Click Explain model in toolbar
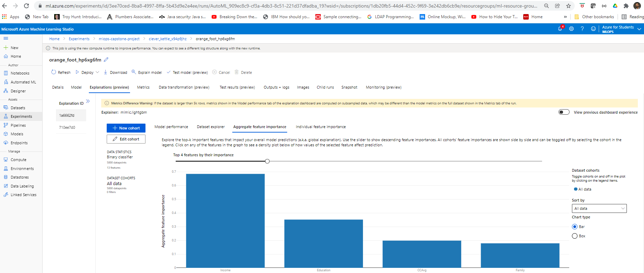This screenshot has width=644, height=273. tap(147, 72)
